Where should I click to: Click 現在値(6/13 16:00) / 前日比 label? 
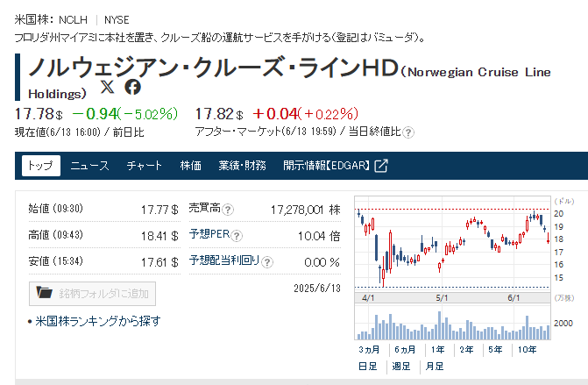pos(79,132)
